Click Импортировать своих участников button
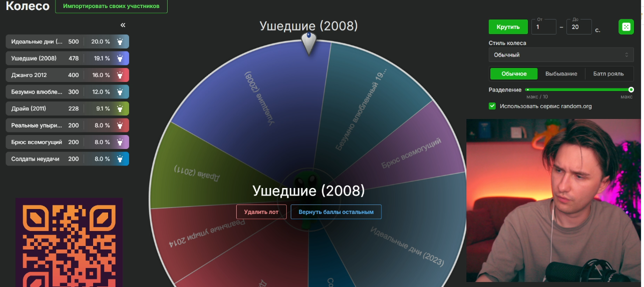 [111, 6]
